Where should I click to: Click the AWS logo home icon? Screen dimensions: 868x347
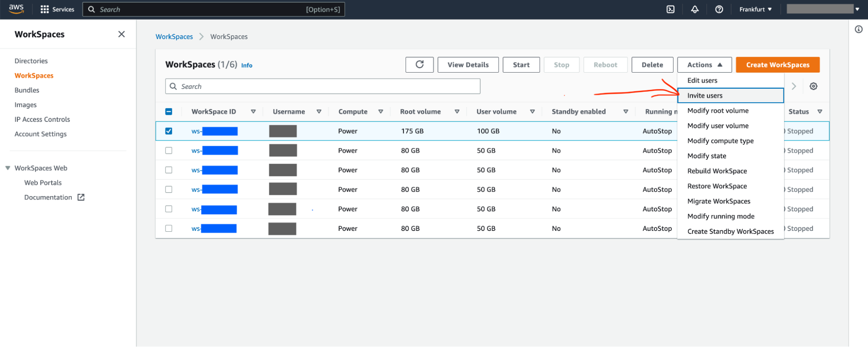click(x=17, y=9)
